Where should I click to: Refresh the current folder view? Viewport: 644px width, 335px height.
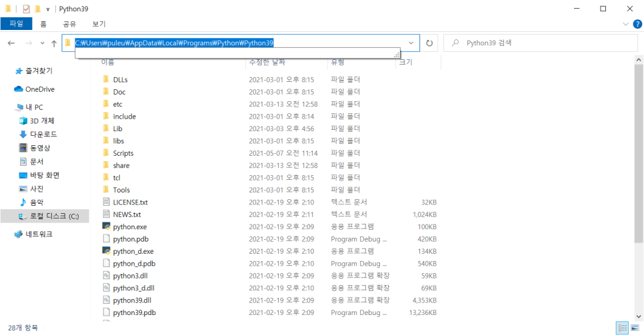pos(429,43)
